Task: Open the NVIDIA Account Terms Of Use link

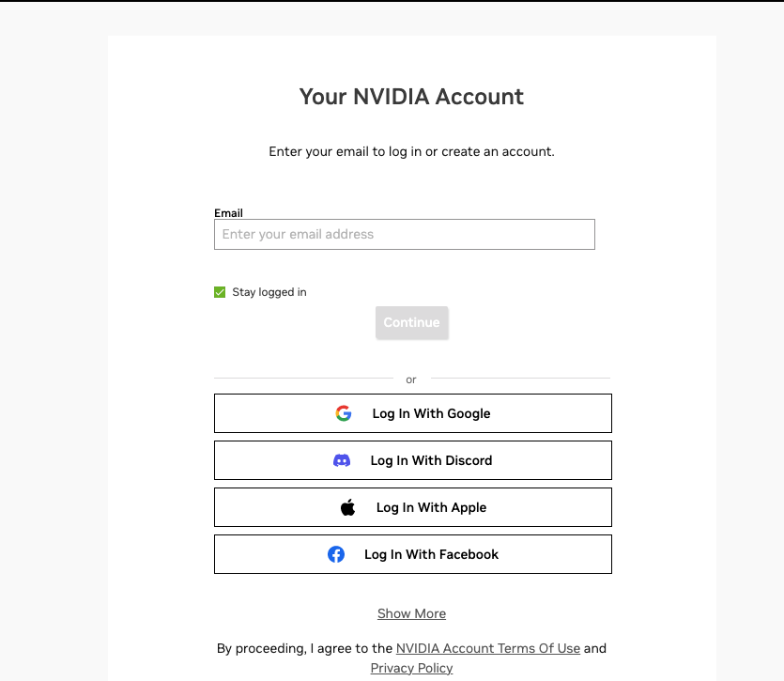Action: coord(488,648)
